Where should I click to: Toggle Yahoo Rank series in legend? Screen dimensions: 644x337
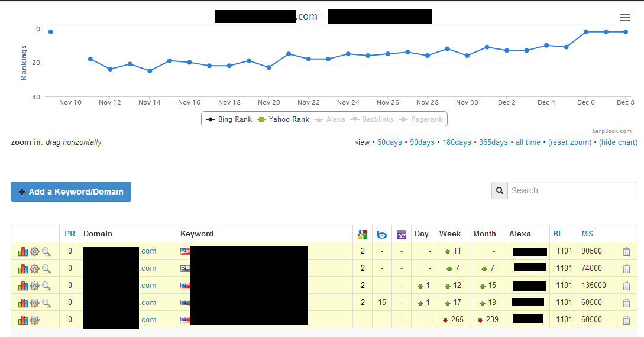click(x=283, y=119)
